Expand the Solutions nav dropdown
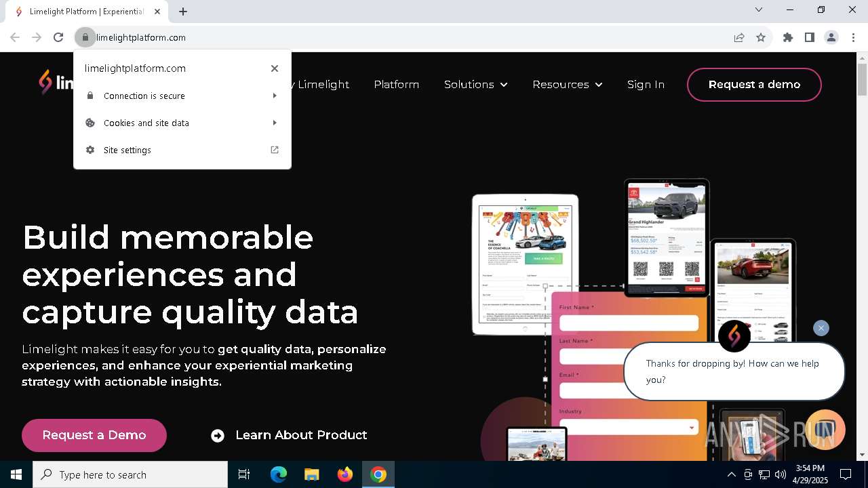The height and width of the screenshot is (488, 868). [475, 85]
